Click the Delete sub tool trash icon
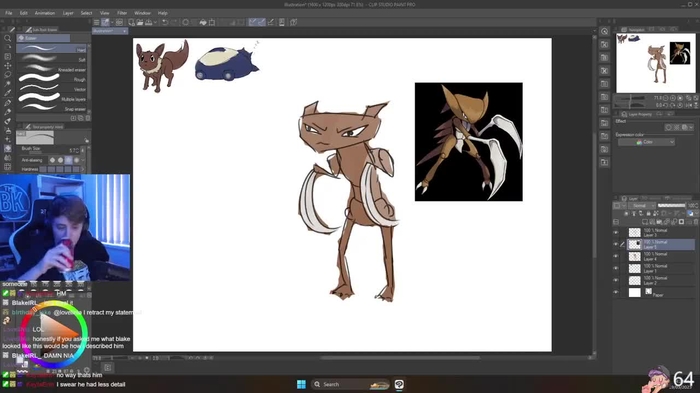The image size is (700, 393). [88, 118]
